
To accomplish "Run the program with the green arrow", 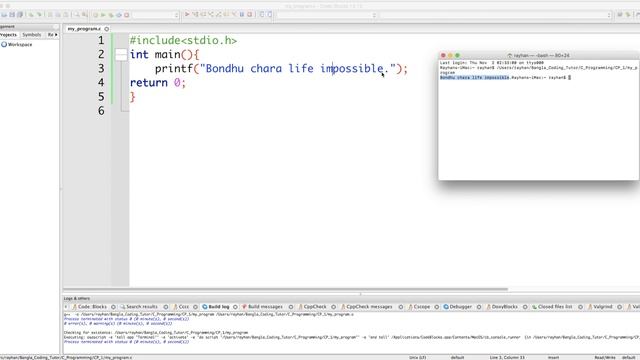I will coord(103,15).
